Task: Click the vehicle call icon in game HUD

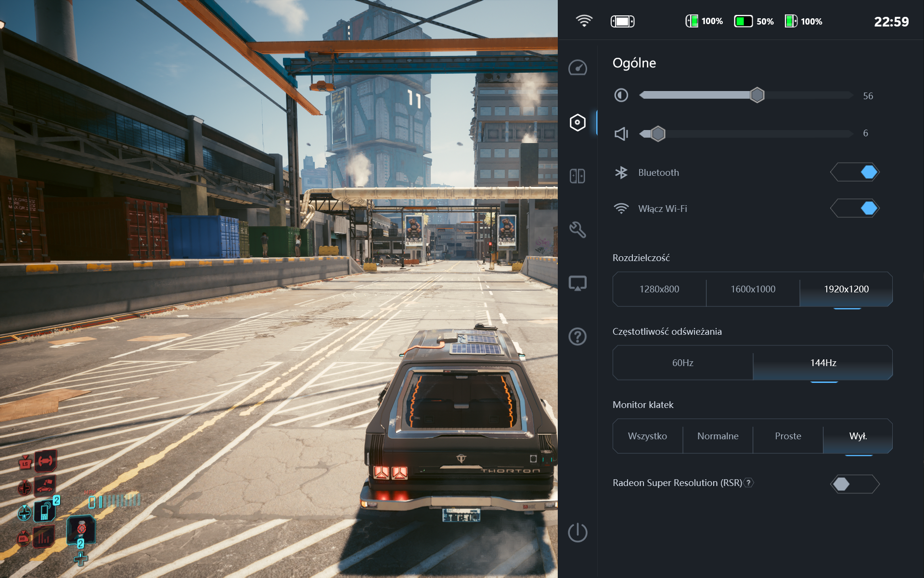Action: 45,486
